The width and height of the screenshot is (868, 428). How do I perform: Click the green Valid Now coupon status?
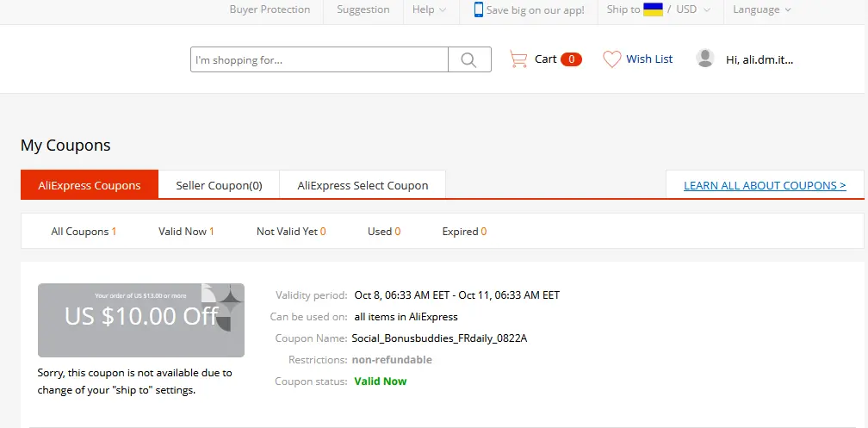[x=381, y=381]
